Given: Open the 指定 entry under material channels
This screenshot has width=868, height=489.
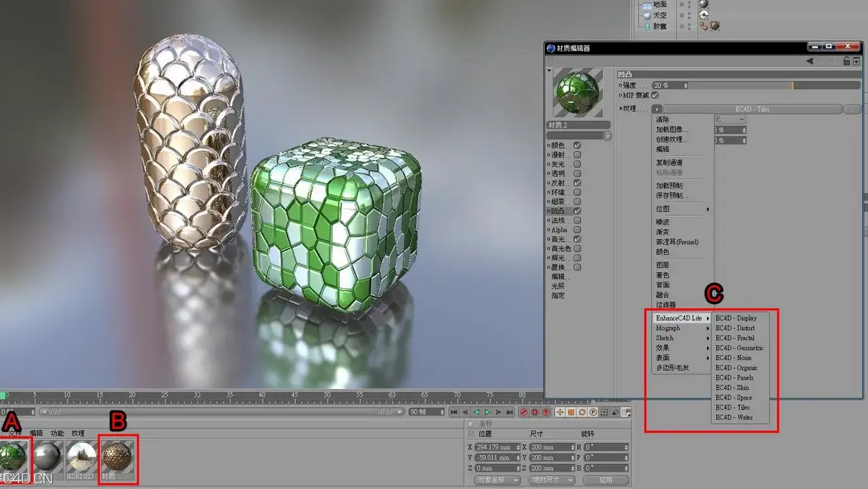Looking at the screenshot, I should (559, 295).
